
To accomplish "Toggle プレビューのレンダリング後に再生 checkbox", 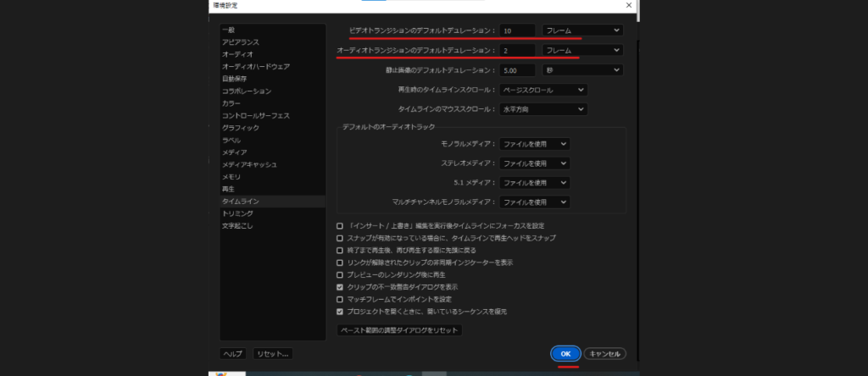I will (340, 275).
